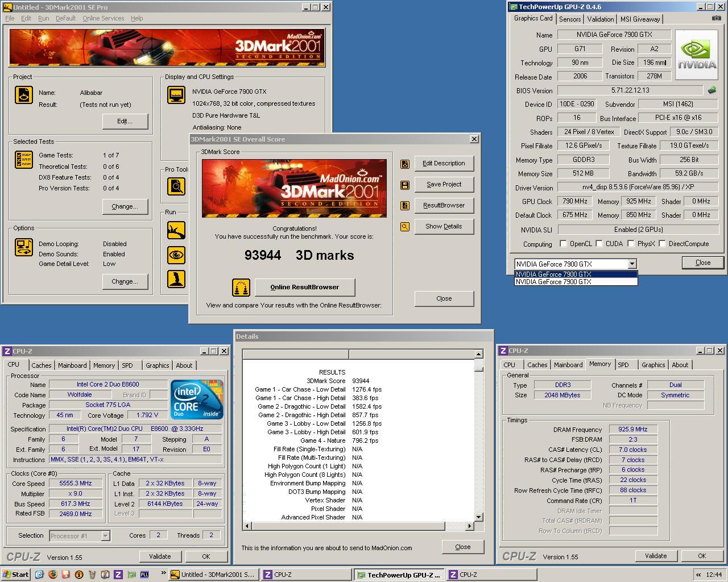Click the GPU-Z quick launch icon
This screenshot has width=728, height=582.
coord(131,575)
